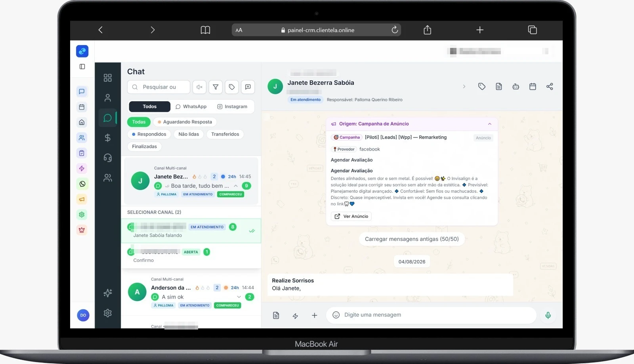Open the green gear icon in left rail
The image size is (634, 364).
pyautogui.click(x=82, y=215)
